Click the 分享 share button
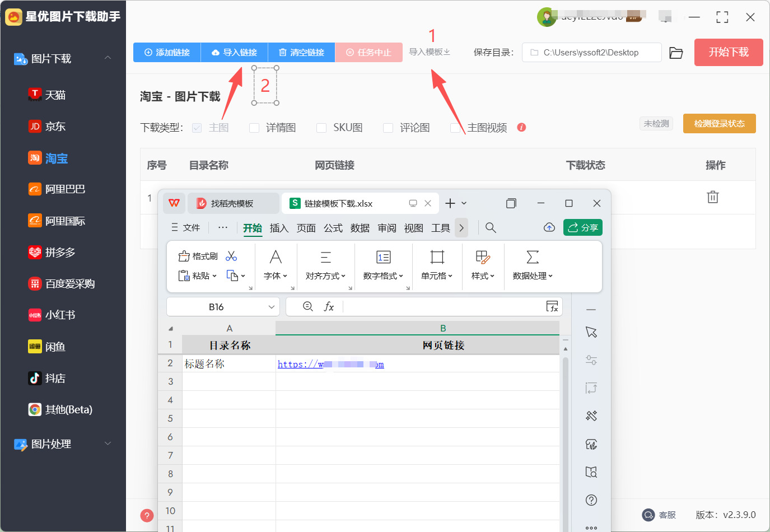Screen dimensions: 770x532 coord(583,227)
